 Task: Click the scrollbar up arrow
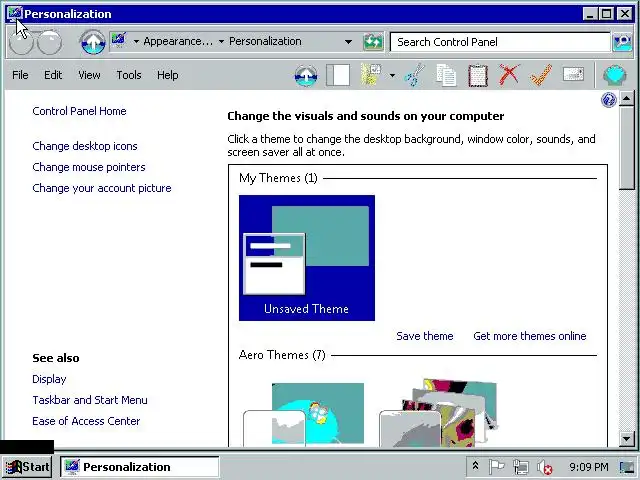click(x=627, y=98)
